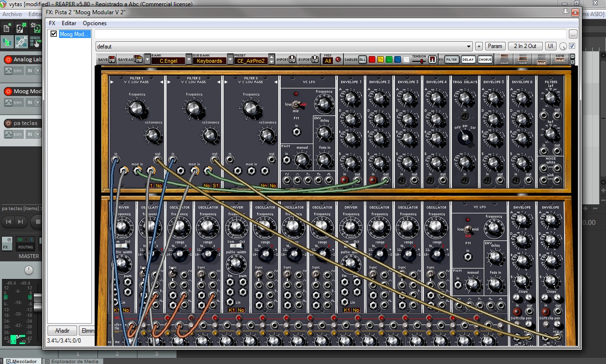The width and height of the screenshot is (606, 364).
Task: Toggle the CHORUS effect button
Action: pos(485,59)
